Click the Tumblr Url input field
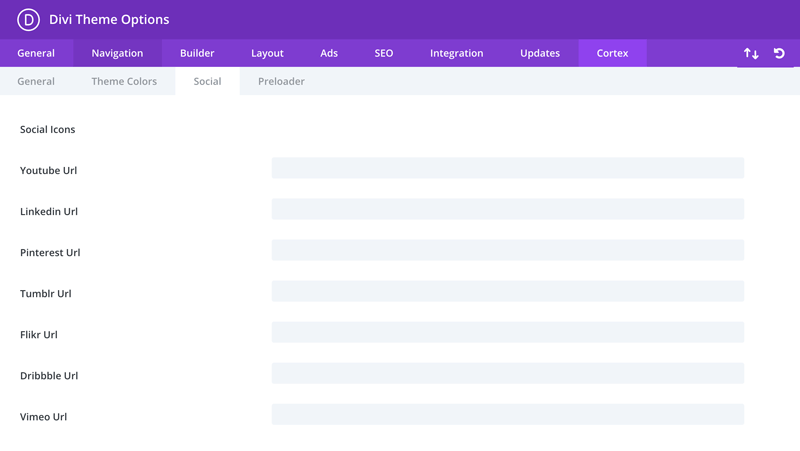 pyautogui.click(x=508, y=291)
